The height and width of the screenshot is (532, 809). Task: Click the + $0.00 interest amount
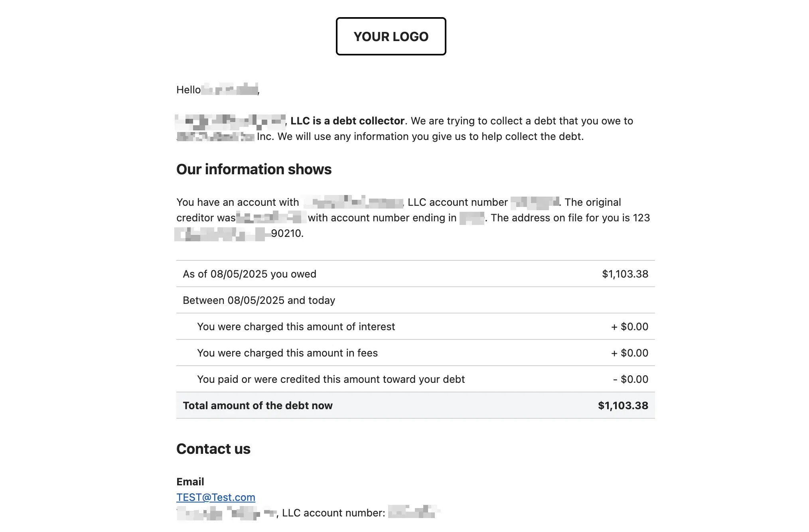(629, 327)
